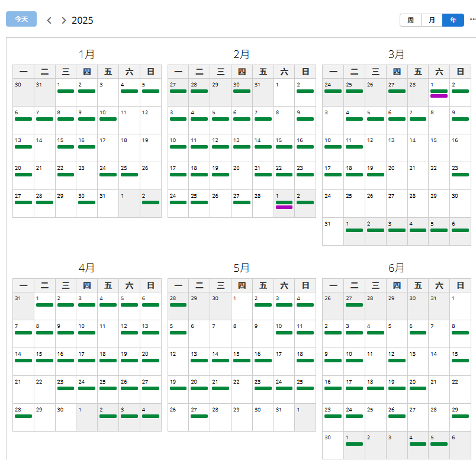Click the purple event on March 1 in the 2月 grid
Viewport: 476px width, 460px height.
(284, 207)
